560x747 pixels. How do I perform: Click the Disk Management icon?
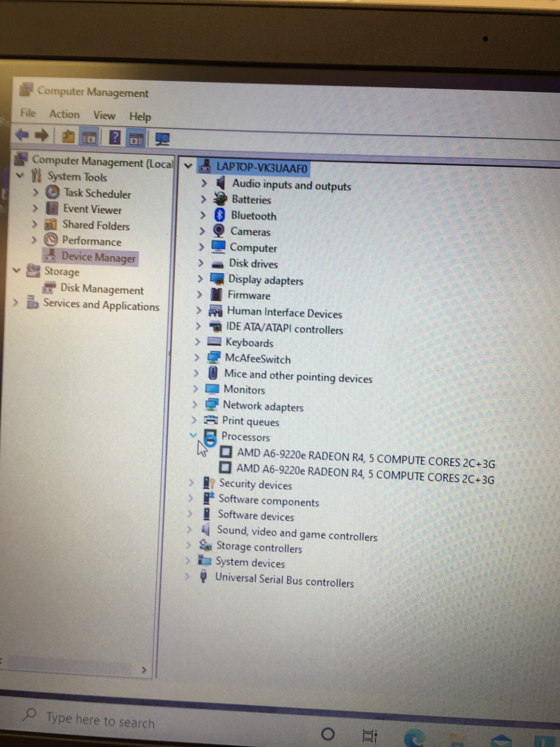point(49,288)
